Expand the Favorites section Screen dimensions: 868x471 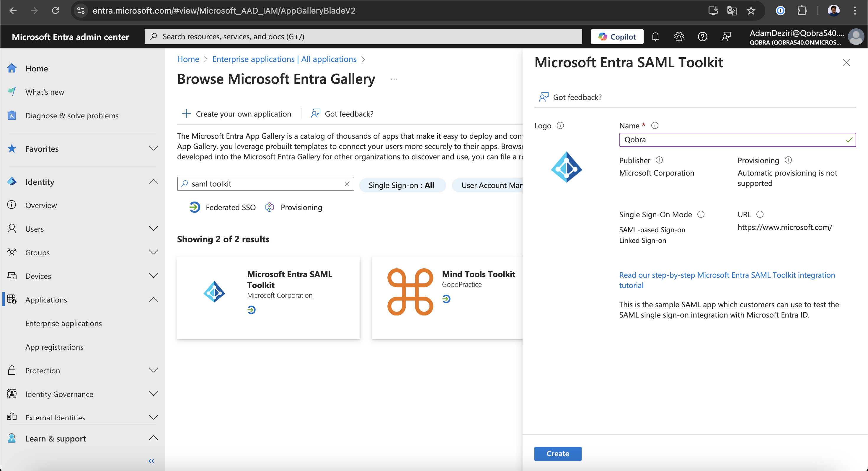pyautogui.click(x=153, y=148)
